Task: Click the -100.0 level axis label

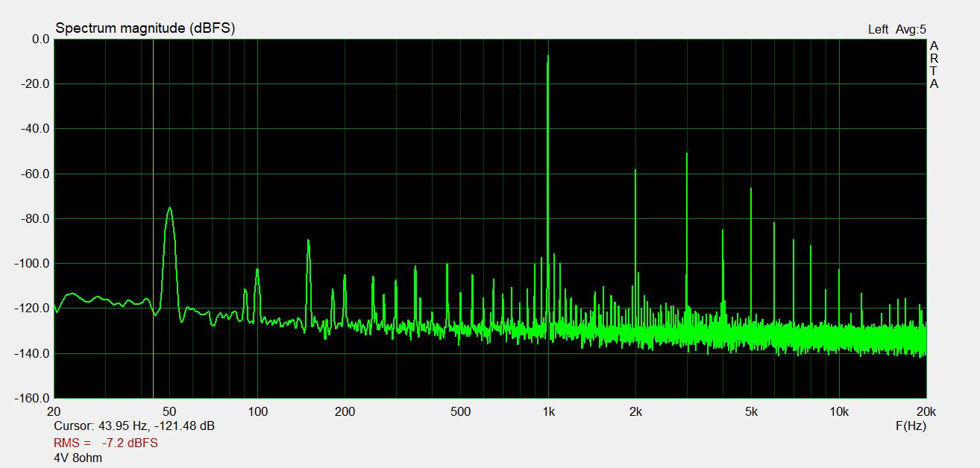Action: click(33, 263)
